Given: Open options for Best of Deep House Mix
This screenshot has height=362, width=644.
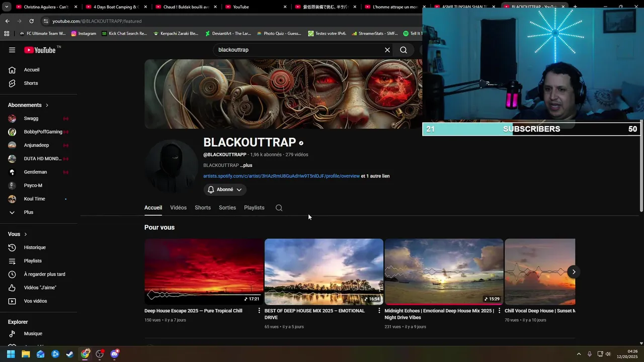Looking at the screenshot, I should click(x=379, y=311).
